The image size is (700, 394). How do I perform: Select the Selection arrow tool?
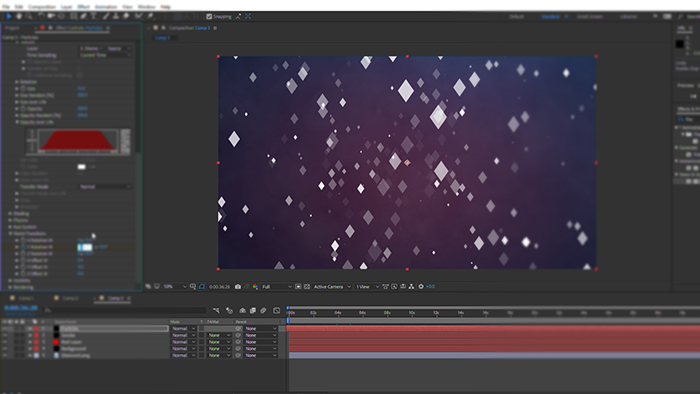pos(8,16)
